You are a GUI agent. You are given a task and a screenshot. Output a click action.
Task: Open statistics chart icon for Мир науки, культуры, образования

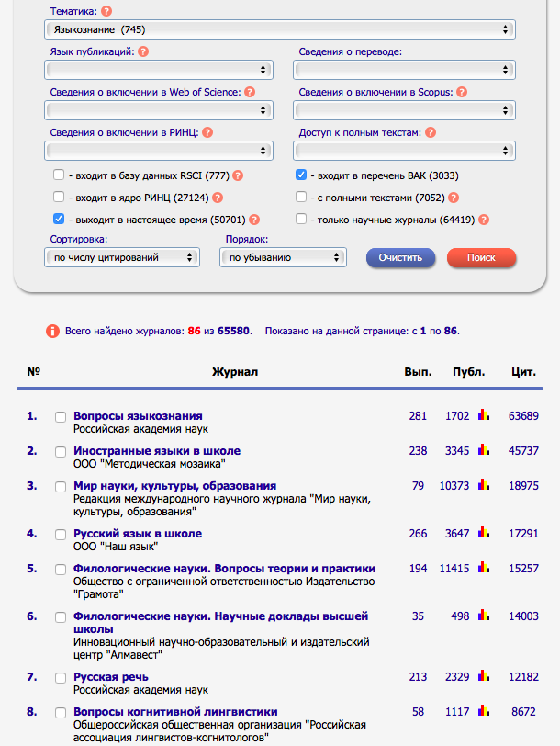click(x=484, y=485)
